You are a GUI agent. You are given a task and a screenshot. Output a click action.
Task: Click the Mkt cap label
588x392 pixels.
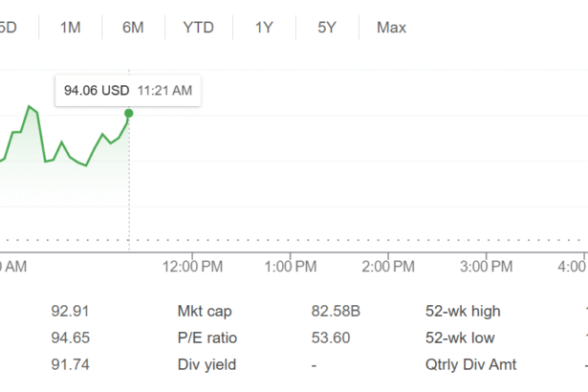pos(205,311)
